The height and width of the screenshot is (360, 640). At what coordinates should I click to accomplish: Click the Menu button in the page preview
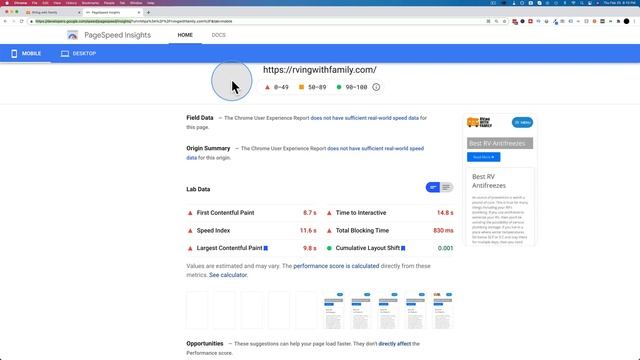coord(522,122)
